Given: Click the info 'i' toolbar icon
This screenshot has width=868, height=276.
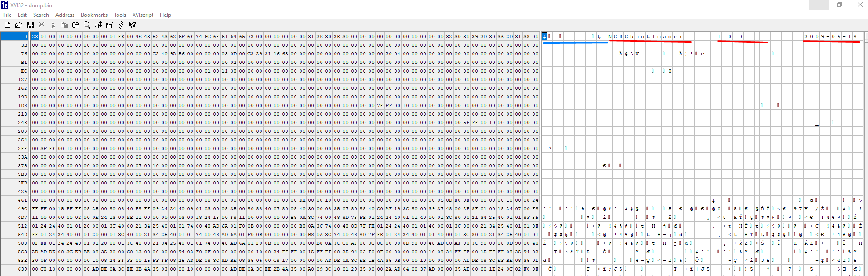Looking at the screenshot, I should pyautogui.click(x=121, y=25).
